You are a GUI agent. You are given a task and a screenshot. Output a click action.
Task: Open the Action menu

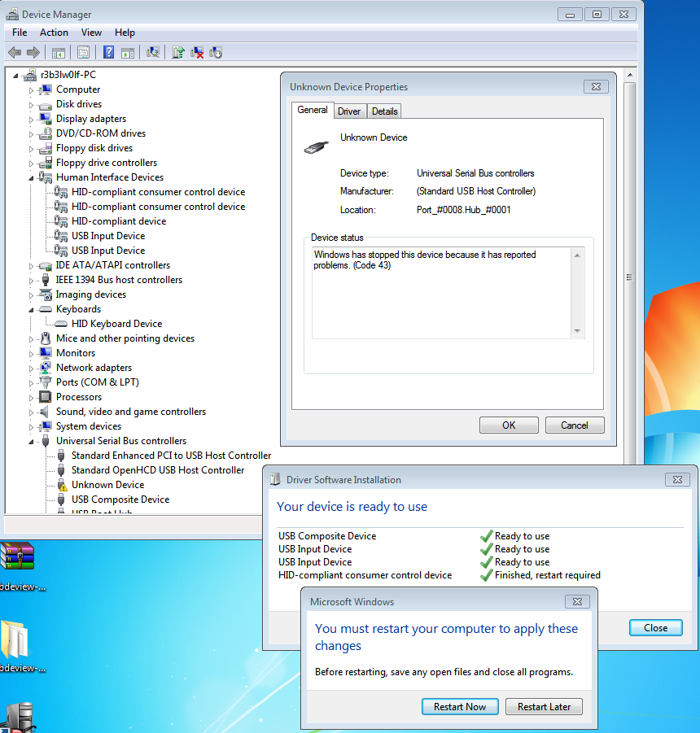click(x=54, y=33)
